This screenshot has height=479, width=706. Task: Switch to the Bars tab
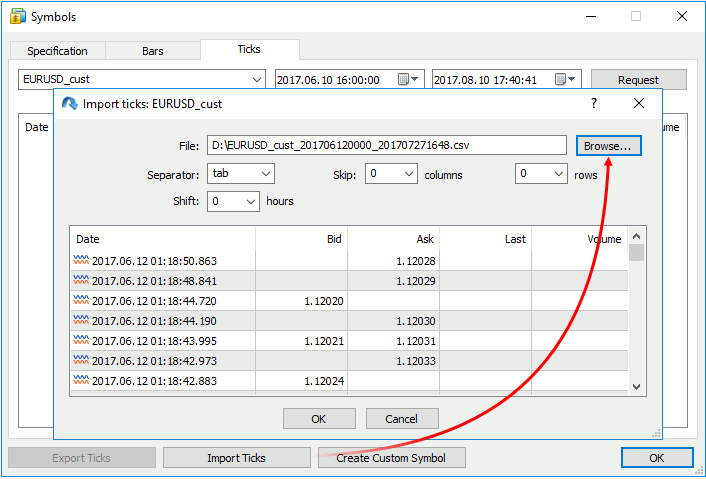coord(153,51)
